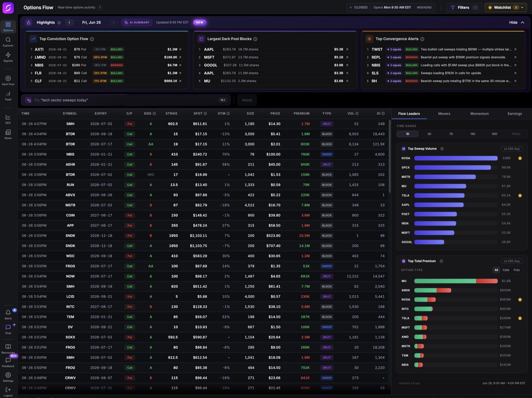Image resolution: width=532 pixels, height=398 pixels.
Task: Focus the tech sector sweeps search field
Action: pos(126,100)
